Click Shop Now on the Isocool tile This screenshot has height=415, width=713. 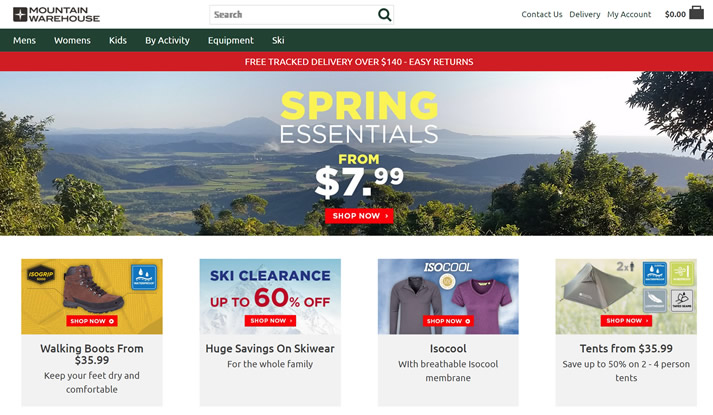coord(448,321)
